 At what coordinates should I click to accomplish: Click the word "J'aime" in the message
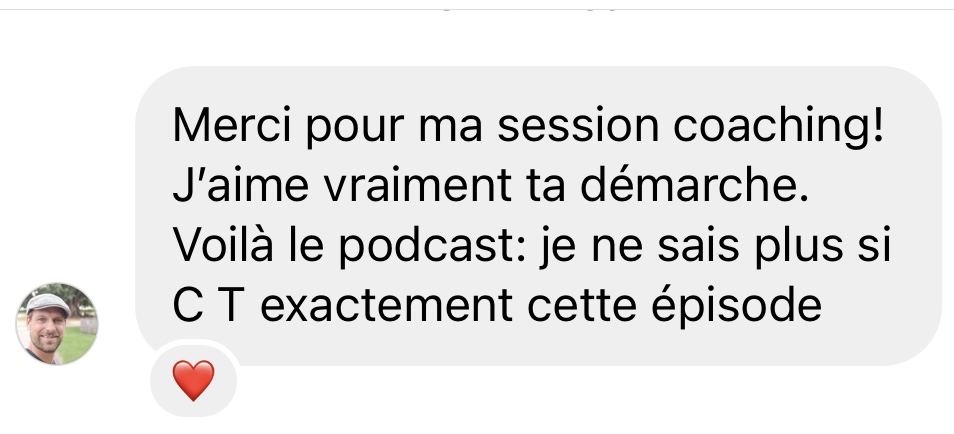(241, 185)
